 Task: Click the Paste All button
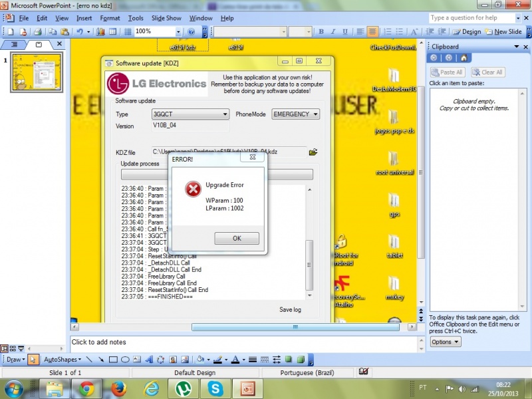coord(448,72)
